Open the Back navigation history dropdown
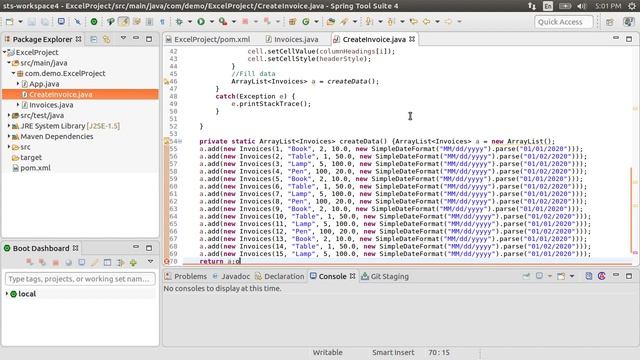This screenshot has width=640, height=360. (x=437, y=22)
